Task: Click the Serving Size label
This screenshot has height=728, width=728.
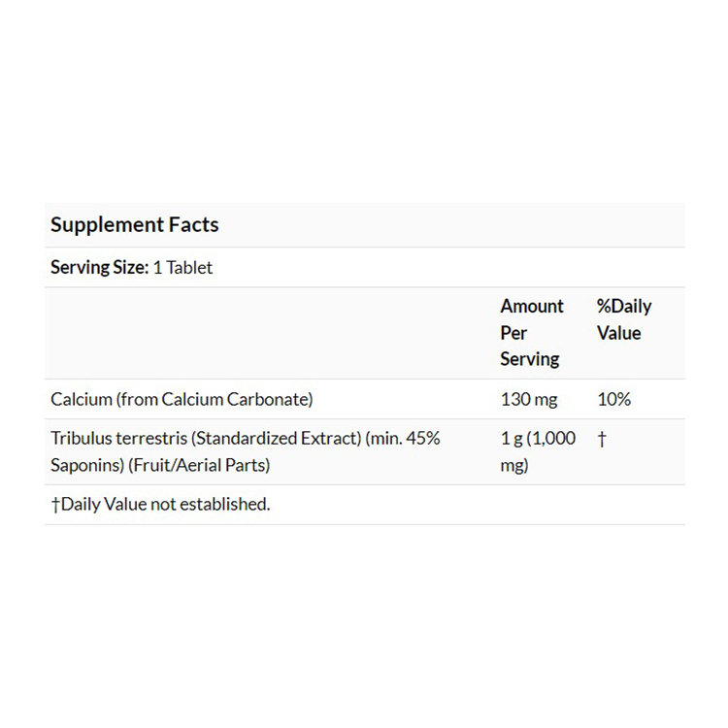Action: [x=99, y=268]
